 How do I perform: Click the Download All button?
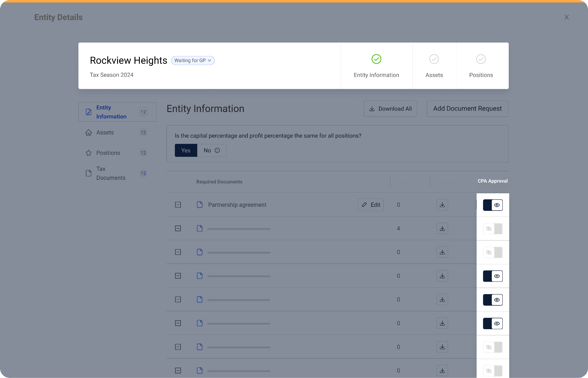pos(390,109)
